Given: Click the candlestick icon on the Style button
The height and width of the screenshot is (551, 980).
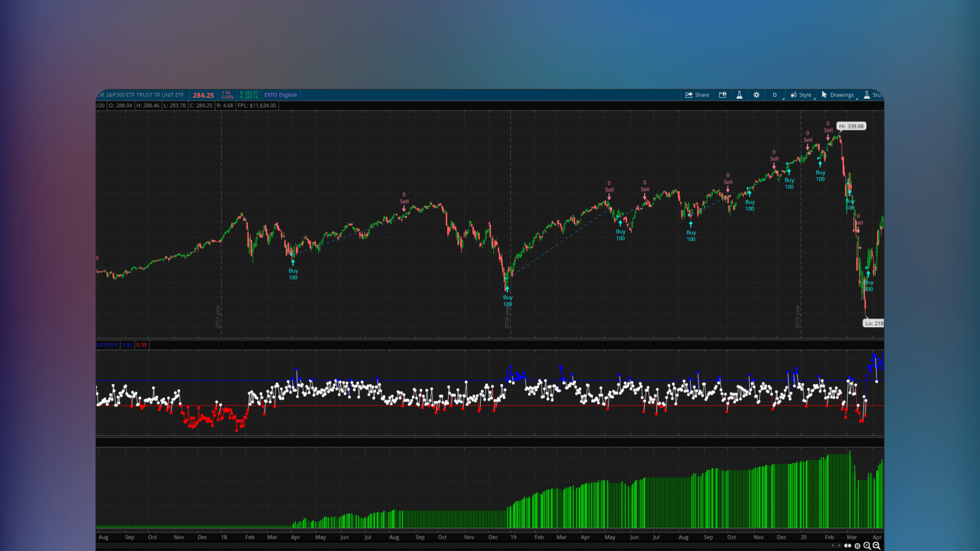Looking at the screenshot, I should [793, 95].
